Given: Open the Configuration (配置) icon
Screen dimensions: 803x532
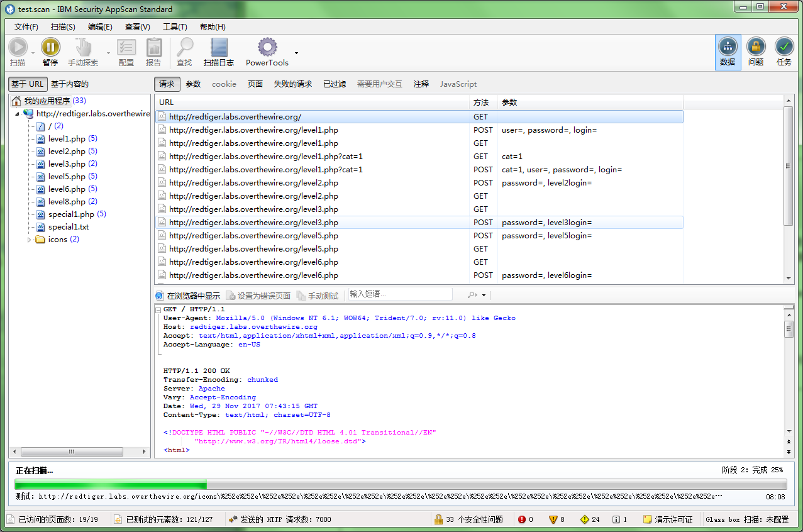Looking at the screenshot, I should click(x=126, y=47).
